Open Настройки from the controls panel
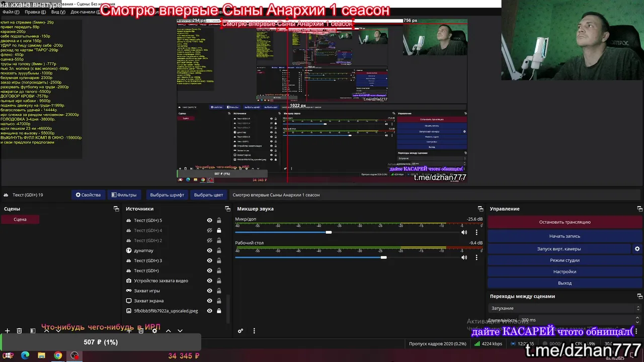644x362 pixels. (565, 271)
